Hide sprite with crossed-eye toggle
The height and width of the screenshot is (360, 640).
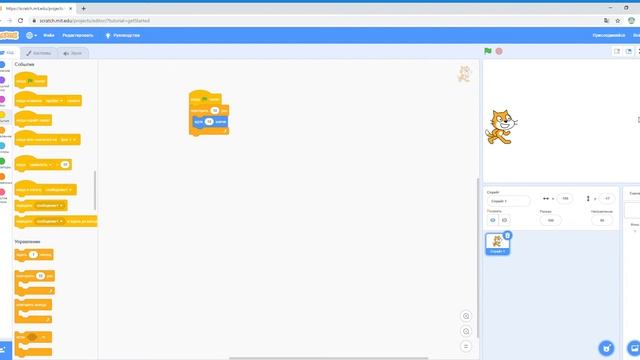[504, 220]
